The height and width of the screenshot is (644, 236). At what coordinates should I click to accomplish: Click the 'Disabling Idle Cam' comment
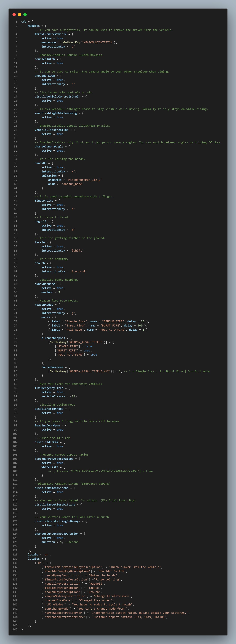pyautogui.click(x=52, y=438)
